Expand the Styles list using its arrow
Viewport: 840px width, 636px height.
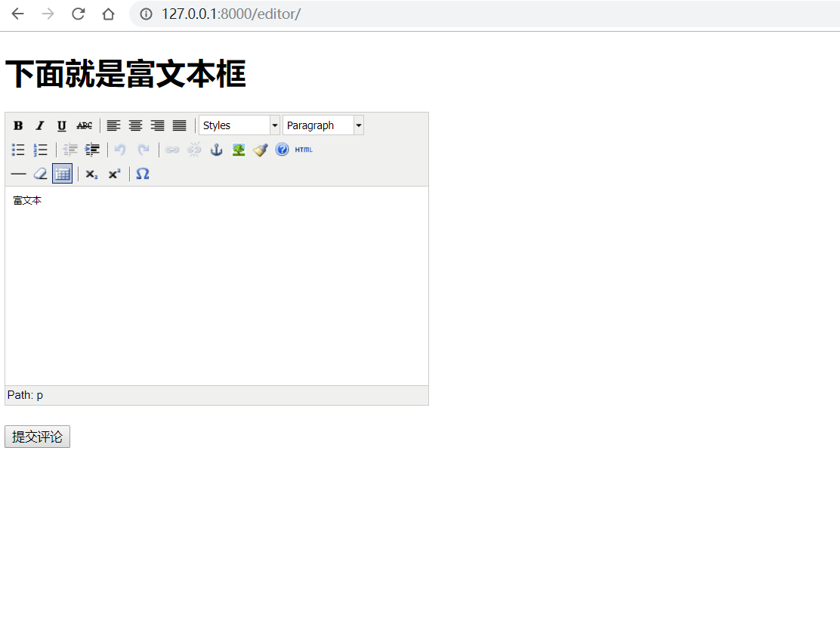pyautogui.click(x=274, y=125)
